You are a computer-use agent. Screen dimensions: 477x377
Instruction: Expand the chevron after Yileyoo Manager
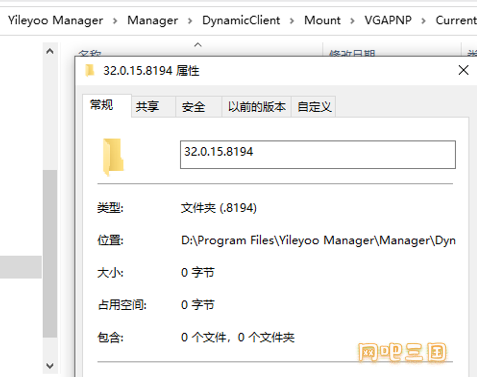pos(115,21)
